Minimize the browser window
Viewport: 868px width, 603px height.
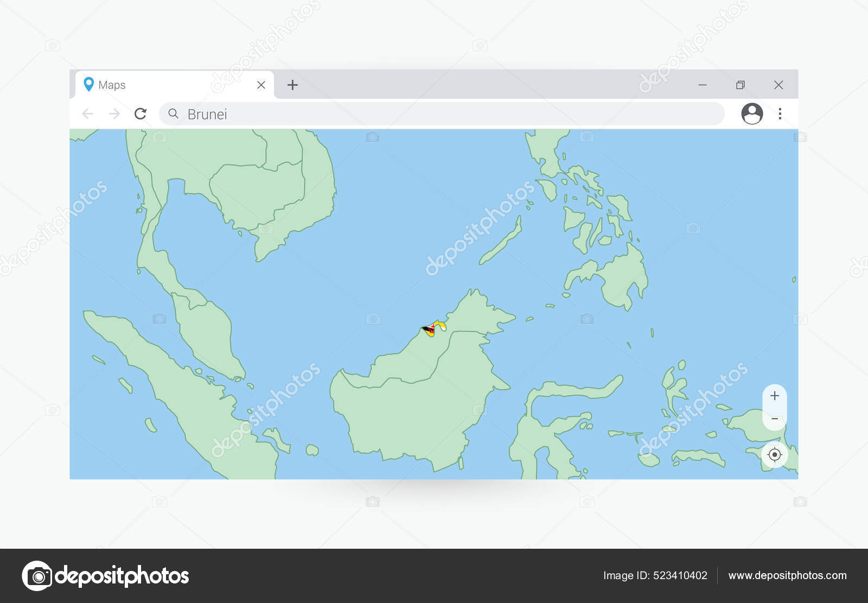(702, 85)
